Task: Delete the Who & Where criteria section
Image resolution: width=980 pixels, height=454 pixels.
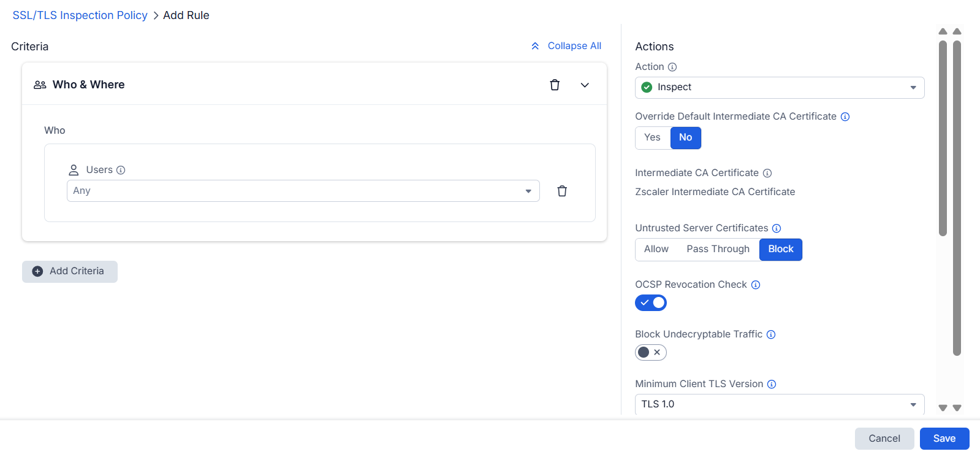Action: [x=555, y=85]
